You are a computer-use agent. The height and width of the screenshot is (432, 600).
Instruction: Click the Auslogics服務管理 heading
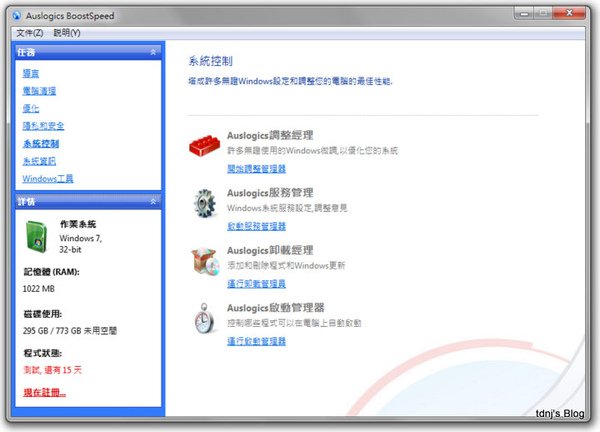pyautogui.click(x=270, y=192)
